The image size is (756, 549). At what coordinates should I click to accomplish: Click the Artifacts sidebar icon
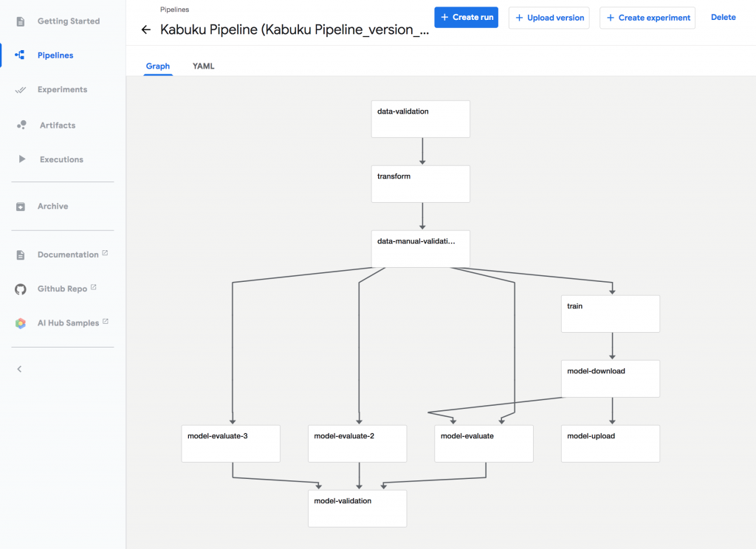[21, 125]
